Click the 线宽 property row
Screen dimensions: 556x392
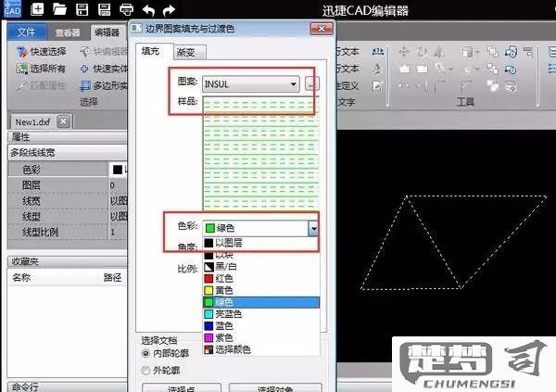68,201
